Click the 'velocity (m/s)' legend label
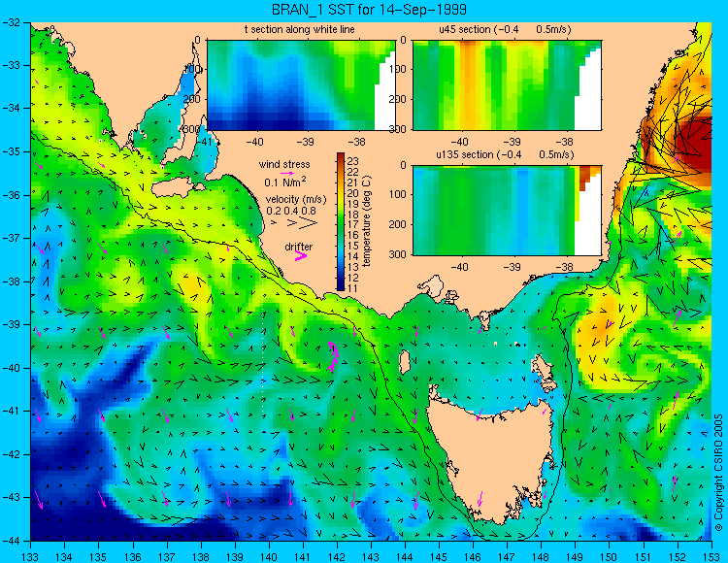Image resolution: width=728 pixels, height=563 pixels. [296, 200]
